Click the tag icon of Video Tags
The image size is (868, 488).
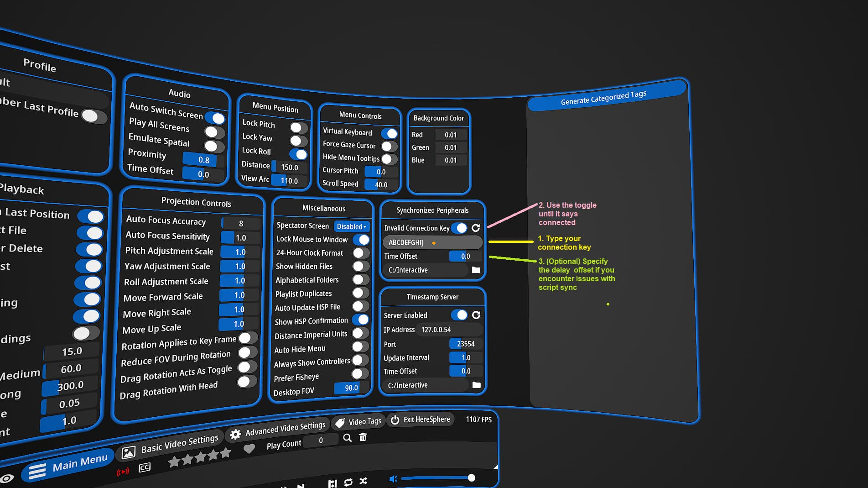pos(340,423)
